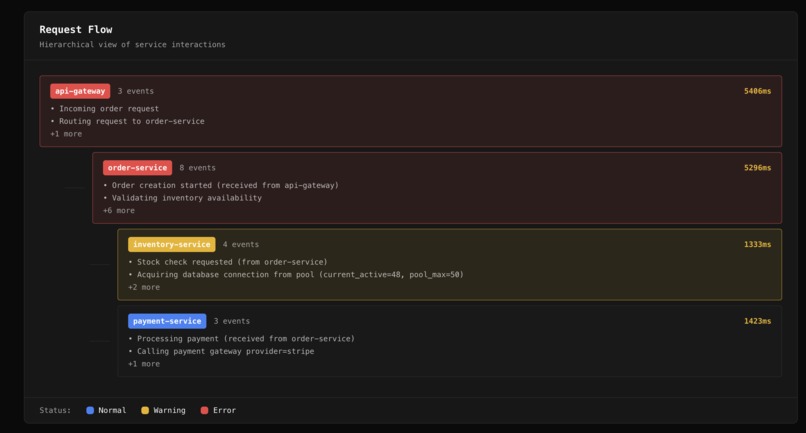
Task: Select the api-gateway service badge
Action: [80, 91]
